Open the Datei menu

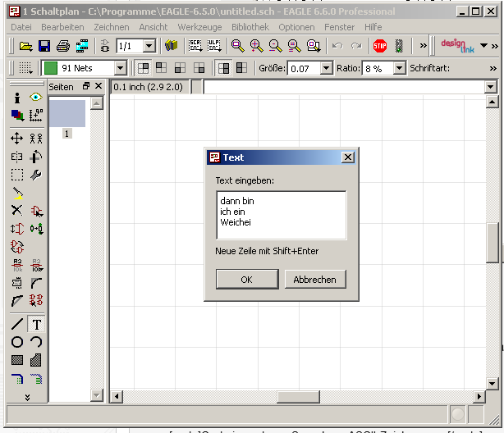(21, 27)
